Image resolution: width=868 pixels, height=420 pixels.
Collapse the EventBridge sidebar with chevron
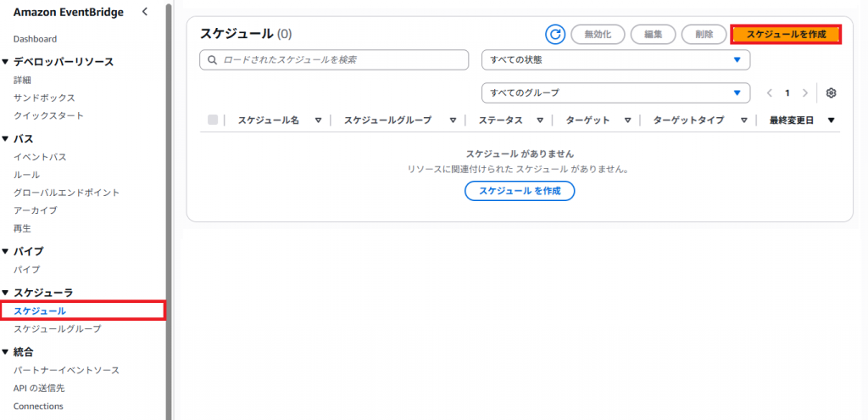[145, 11]
